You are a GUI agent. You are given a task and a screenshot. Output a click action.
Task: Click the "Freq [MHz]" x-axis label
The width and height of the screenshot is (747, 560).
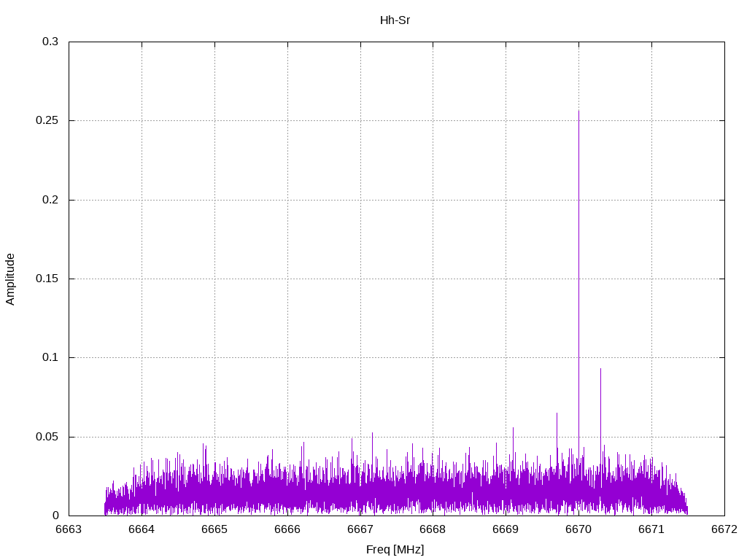pyautogui.click(x=395, y=550)
